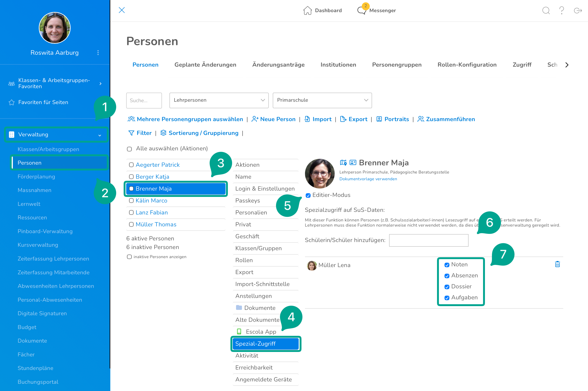This screenshot has width=588, height=391.
Task: Open Budget in the sidebar
Action: pos(27,327)
